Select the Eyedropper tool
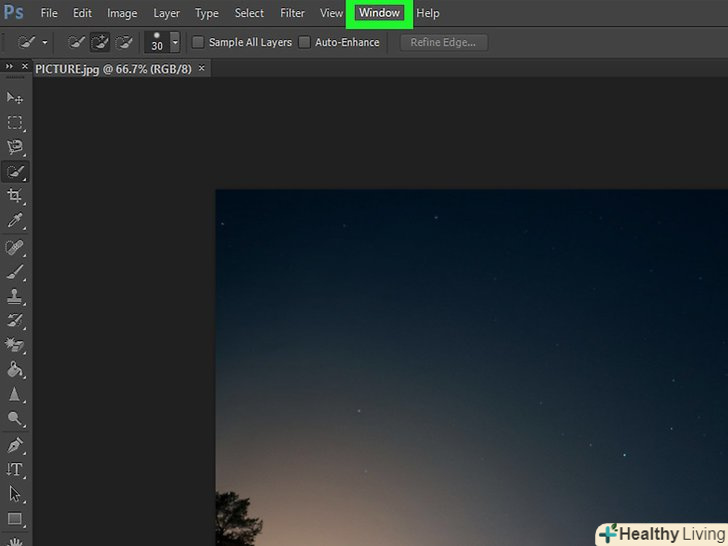The height and width of the screenshot is (546, 728). click(14, 221)
